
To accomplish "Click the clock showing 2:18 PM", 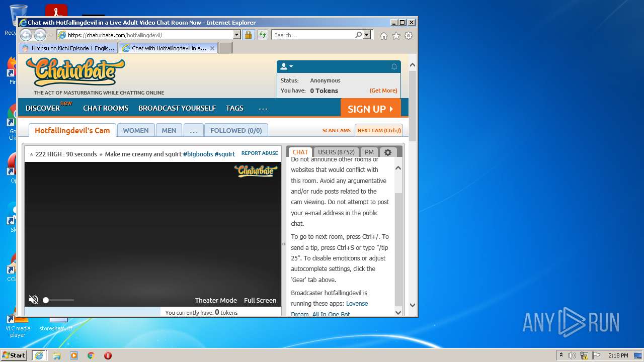I will 618,355.
